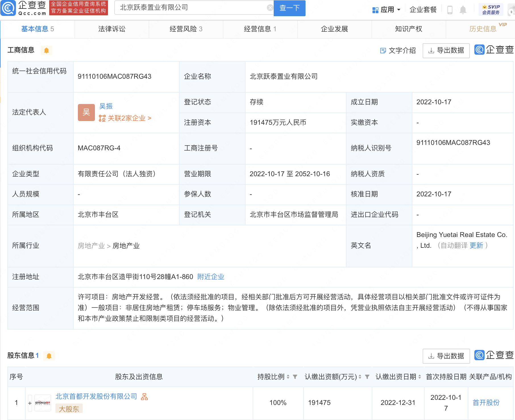Clear the search box with the X icon
The width and height of the screenshot is (515, 420).
click(270, 8)
